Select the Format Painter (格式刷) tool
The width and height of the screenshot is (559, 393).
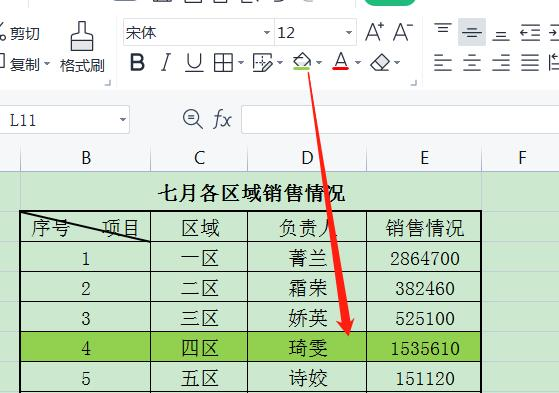click(82, 47)
